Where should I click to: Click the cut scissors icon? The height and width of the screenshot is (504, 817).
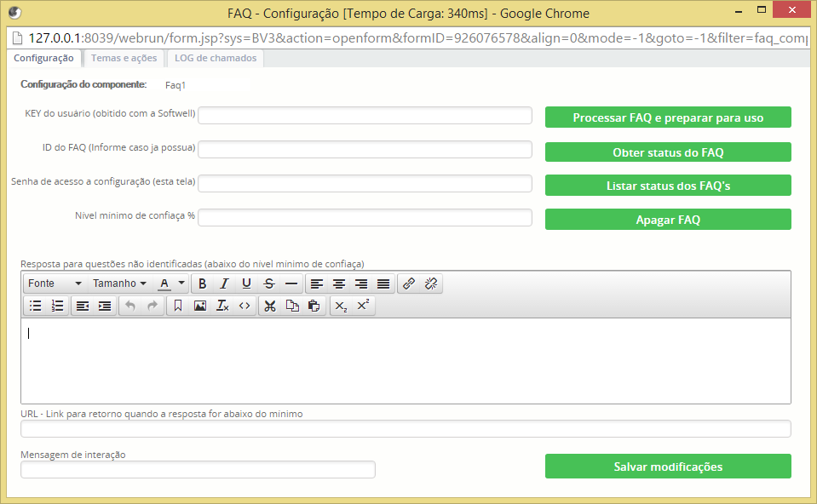tap(269, 306)
